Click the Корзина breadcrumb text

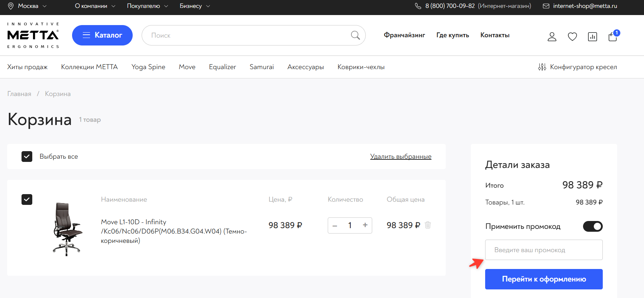pos(58,94)
